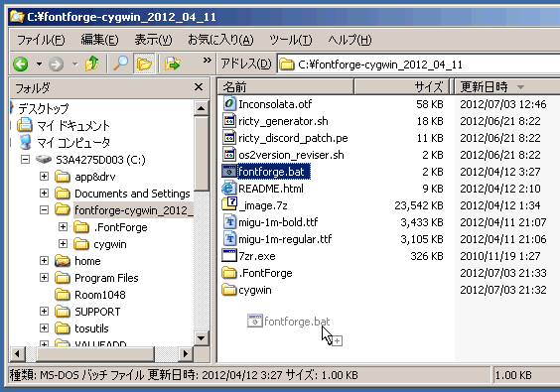Open the Back button history dropdown

(x=39, y=65)
